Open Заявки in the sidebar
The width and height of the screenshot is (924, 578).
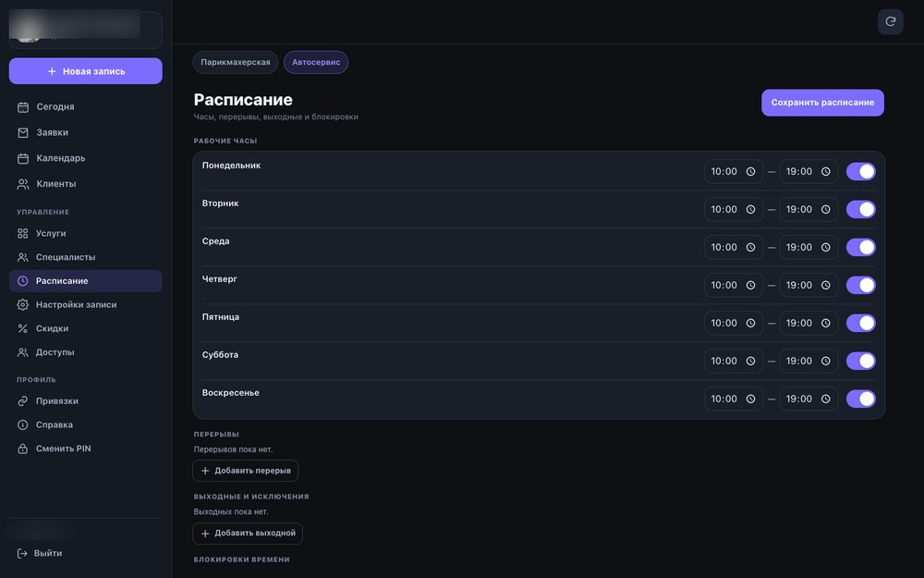coord(85,132)
